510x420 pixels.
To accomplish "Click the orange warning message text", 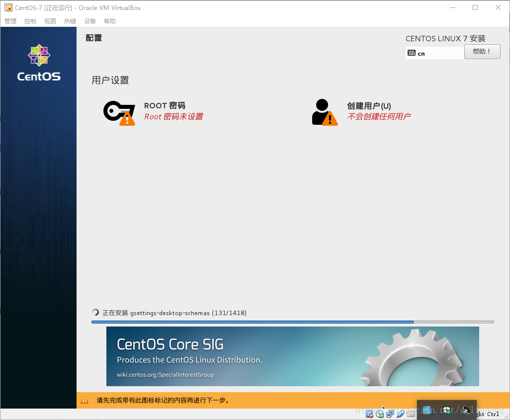I will pos(164,400).
